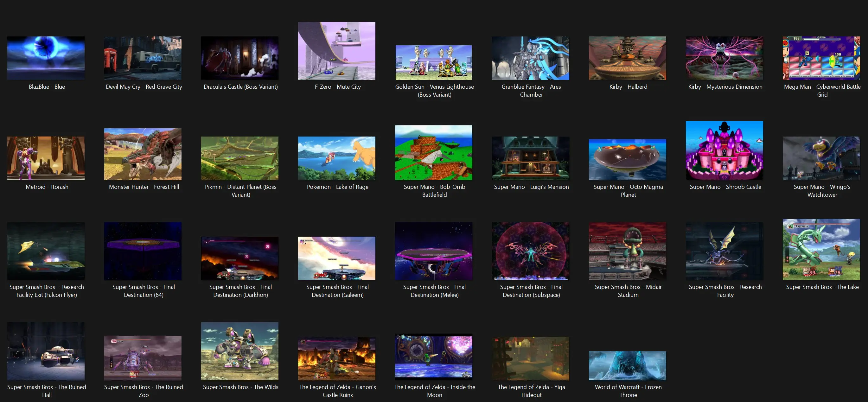Select the Metroid - Itorash image
Image resolution: width=868 pixels, height=402 pixels.
click(x=46, y=158)
